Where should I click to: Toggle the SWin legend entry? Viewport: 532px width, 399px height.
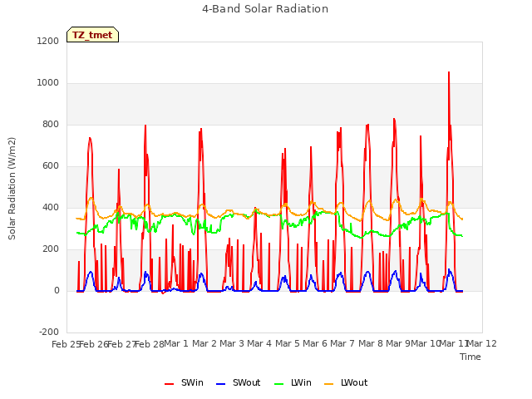click(184, 382)
